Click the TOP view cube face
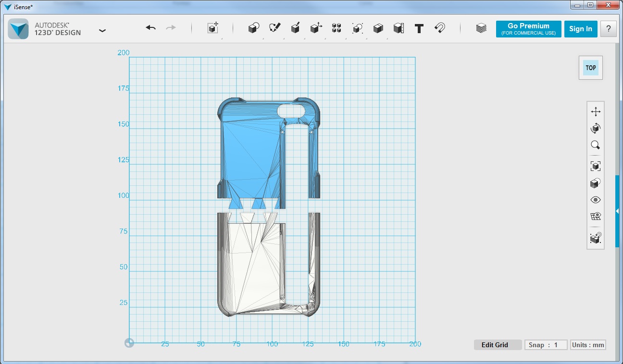This screenshot has height=364, width=623. click(x=591, y=68)
